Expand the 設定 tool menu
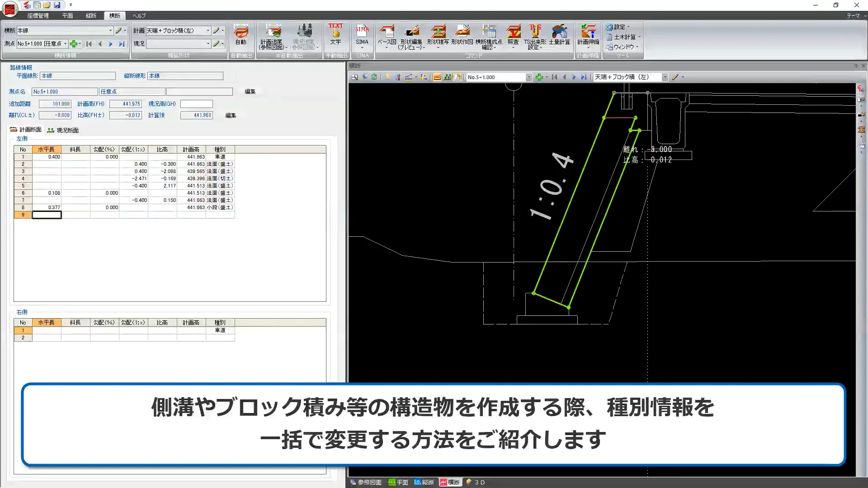The image size is (868, 488). point(618,27)
